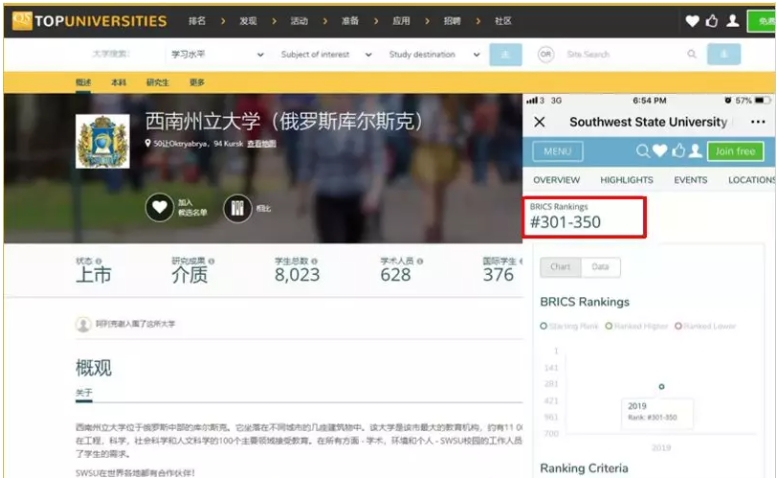Click blue button right of Site Search

724,54
